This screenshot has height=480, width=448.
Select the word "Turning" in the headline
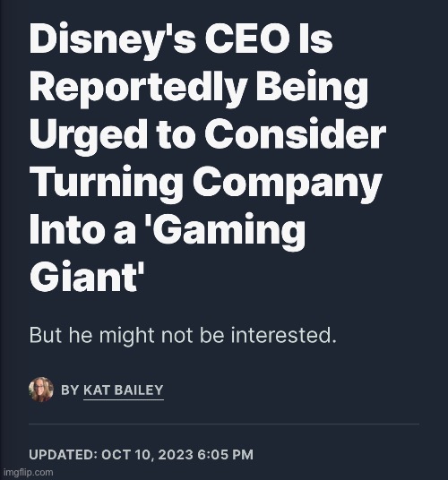[x=106, y=182]
